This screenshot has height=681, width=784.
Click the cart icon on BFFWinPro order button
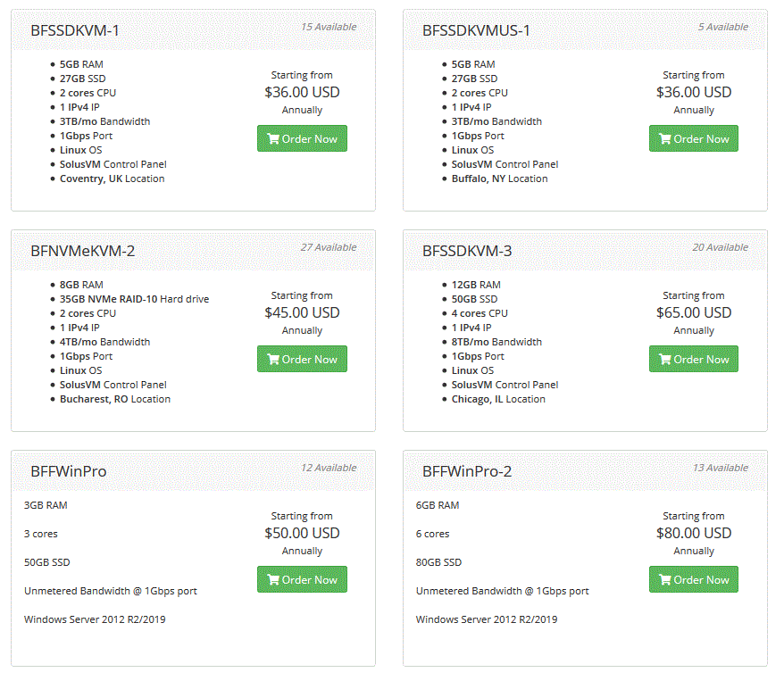pyautogui.click(x=273, y=579)
